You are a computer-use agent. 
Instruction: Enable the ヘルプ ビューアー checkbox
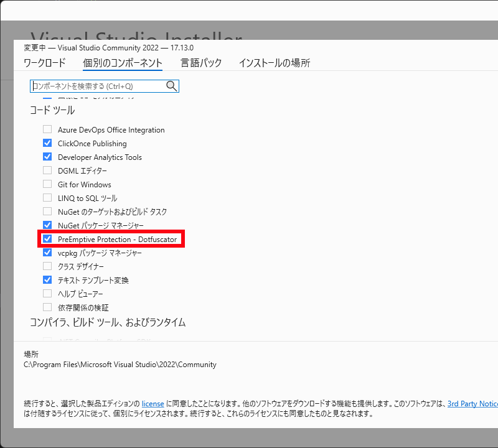click(47, 293)
